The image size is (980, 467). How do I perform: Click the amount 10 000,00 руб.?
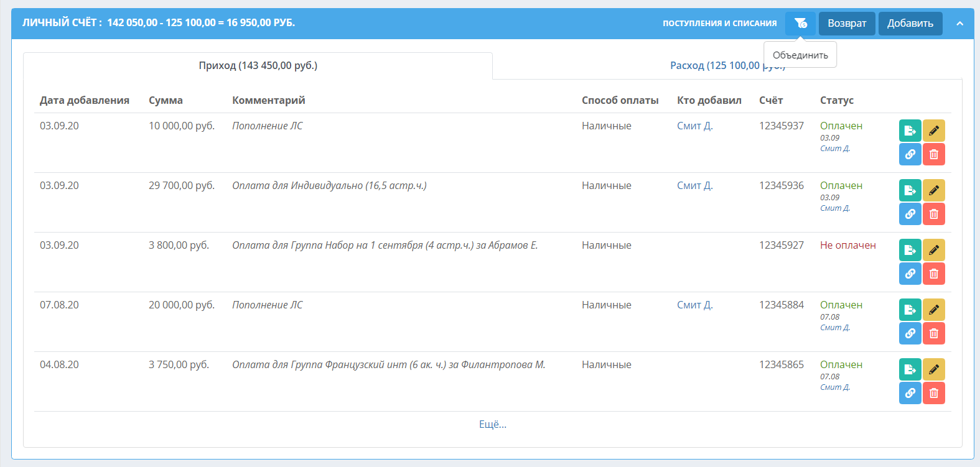(x=182, y=126)
